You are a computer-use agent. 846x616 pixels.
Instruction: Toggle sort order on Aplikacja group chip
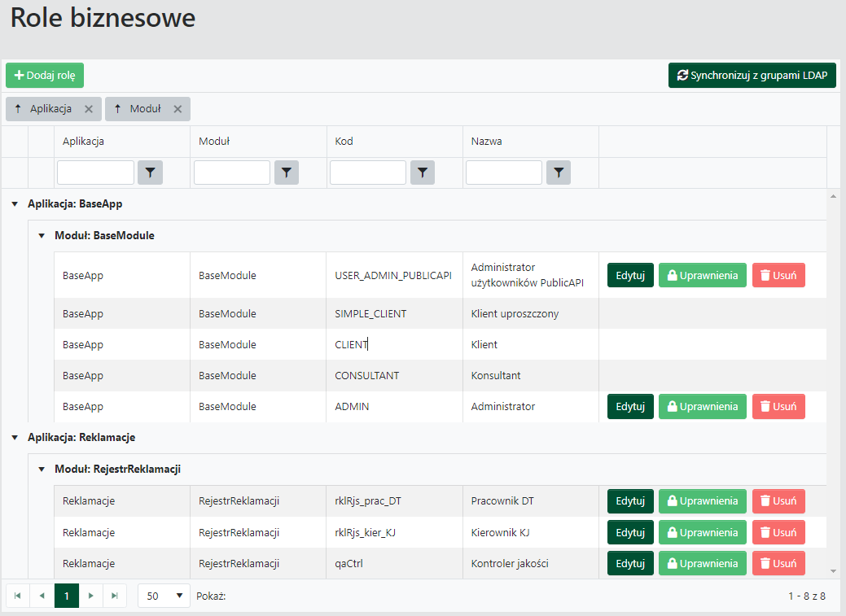coord(19,109)
